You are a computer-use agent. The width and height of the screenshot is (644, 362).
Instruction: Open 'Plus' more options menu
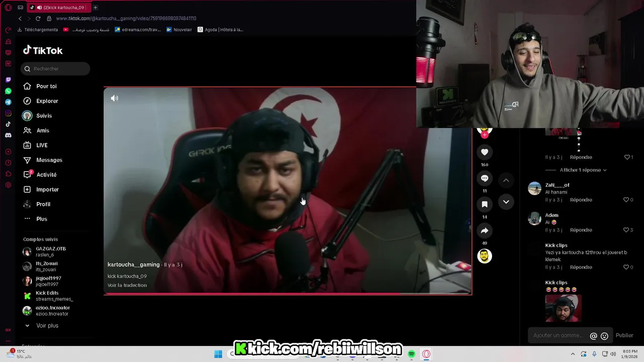coord(35,219)
